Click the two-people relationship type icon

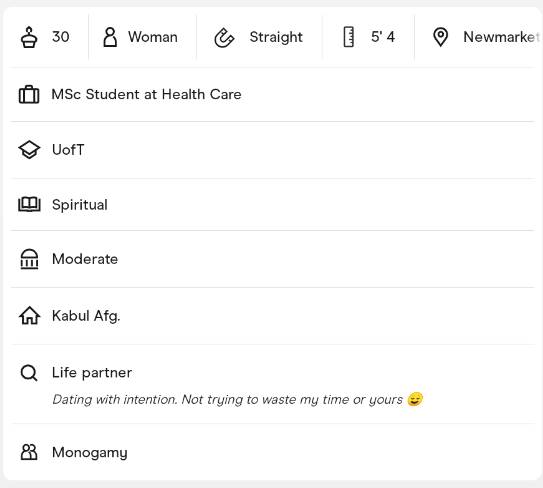tap(29, 452)
